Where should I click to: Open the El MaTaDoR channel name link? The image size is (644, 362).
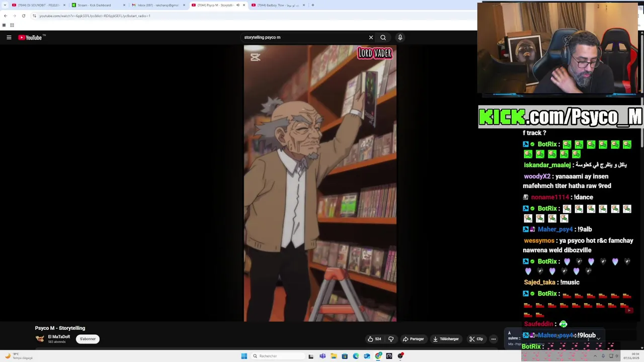tap(59, 337)
